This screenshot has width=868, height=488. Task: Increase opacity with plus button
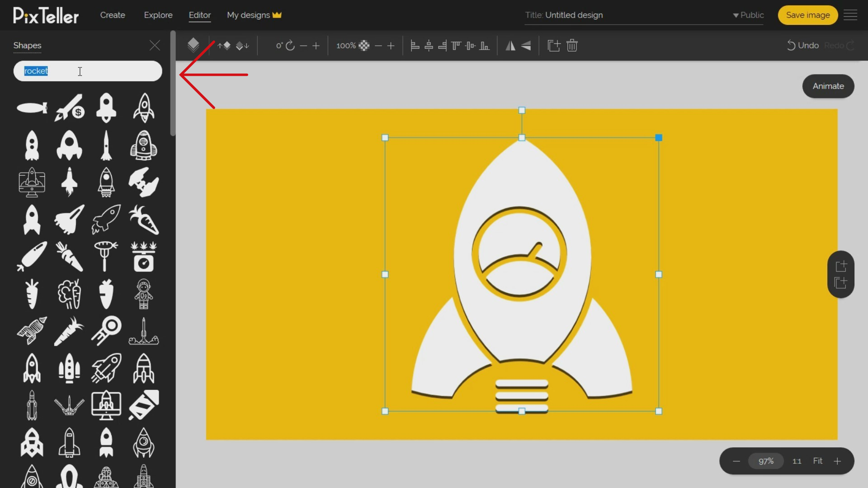[x=391, y=46]
